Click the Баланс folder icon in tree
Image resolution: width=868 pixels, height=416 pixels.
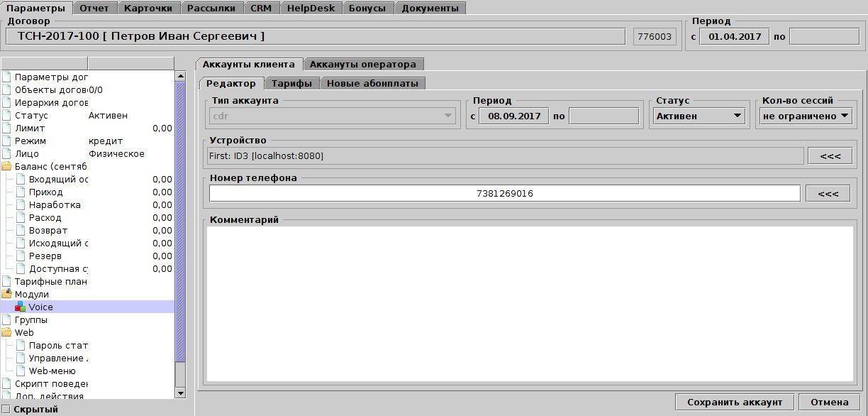pos(7,167)
